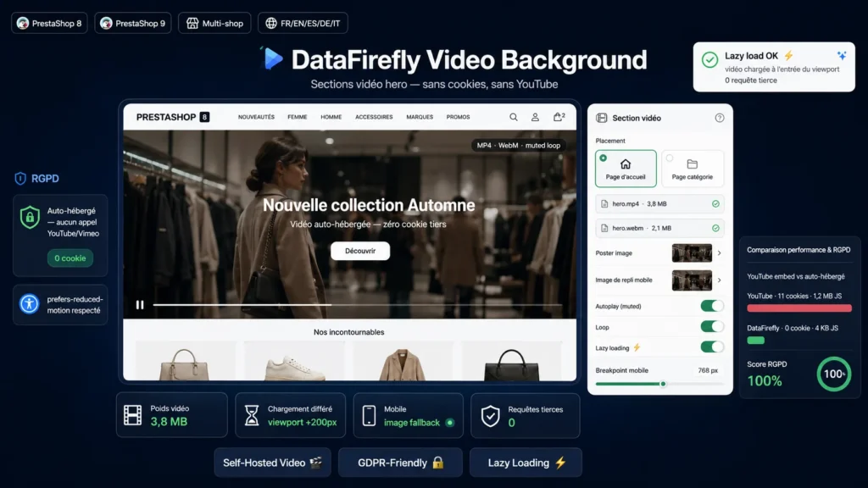This screenshot has height=488, width=868.
Task: Click the DataFirefly play logo icon
Action: tap(271, 58)
